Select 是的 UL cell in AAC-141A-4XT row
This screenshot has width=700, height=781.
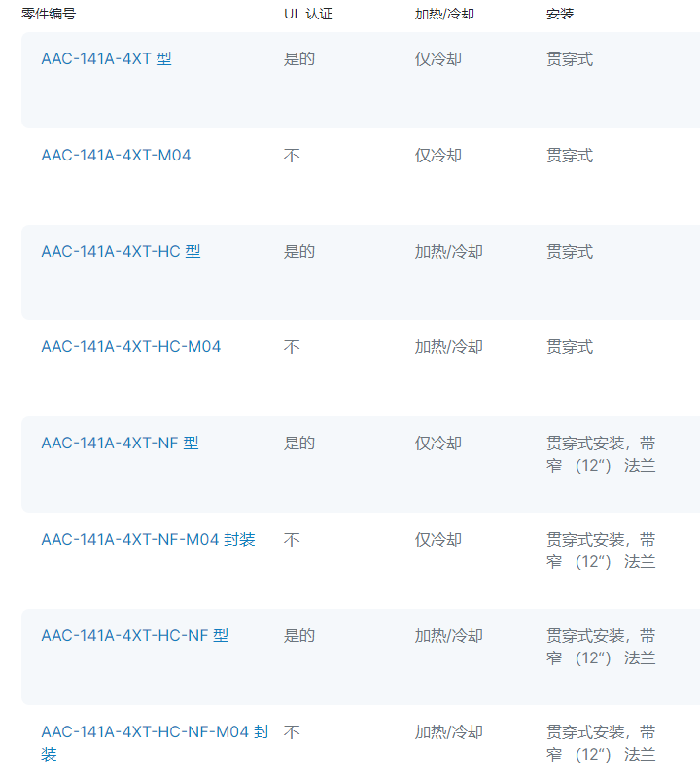click(x=299, y=59)
